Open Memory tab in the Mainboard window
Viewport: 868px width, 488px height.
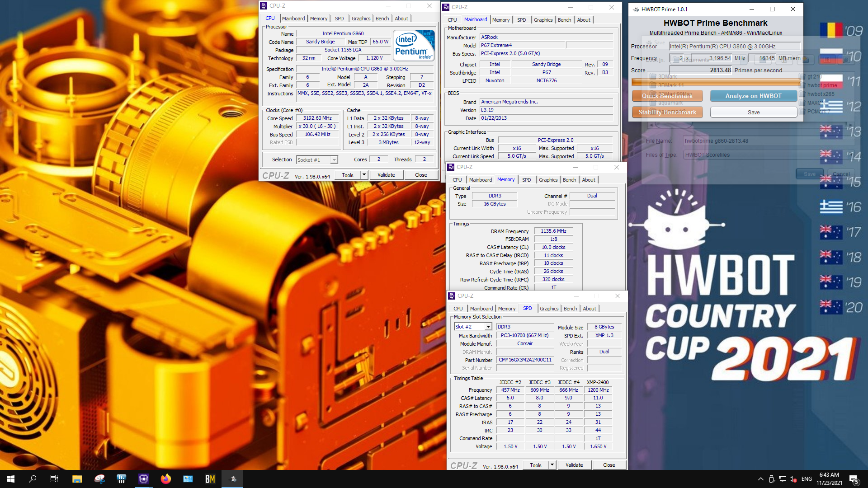(501, 20)
